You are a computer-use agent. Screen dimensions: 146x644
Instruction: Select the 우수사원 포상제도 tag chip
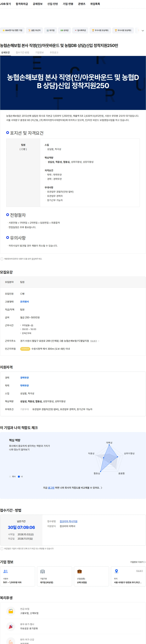click(x=100, y=30)
